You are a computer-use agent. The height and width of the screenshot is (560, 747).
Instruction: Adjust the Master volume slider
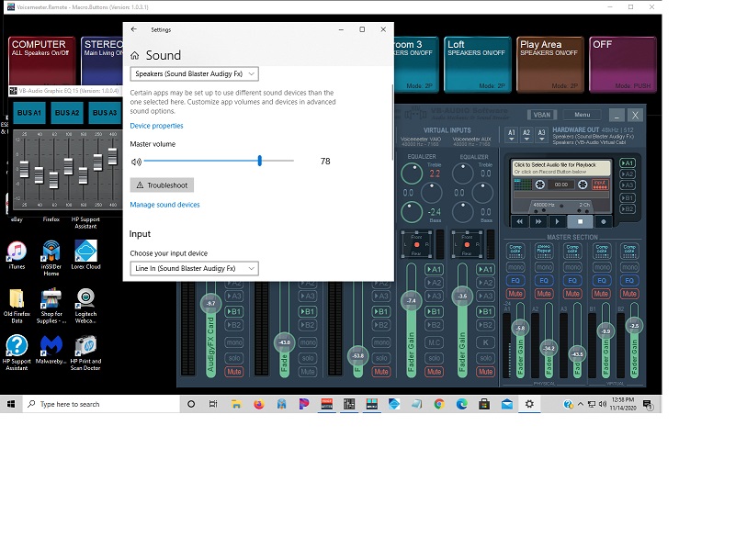(x=260, y=161)
